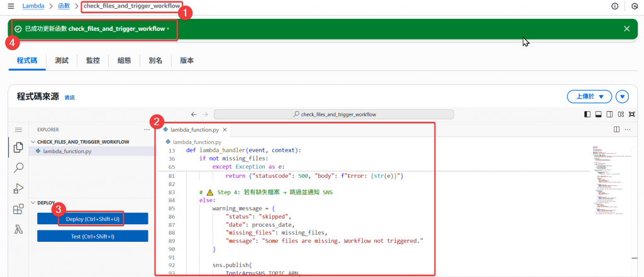
Task: Toggle fullscreen editor icon
Action: (x=631, y=114)
